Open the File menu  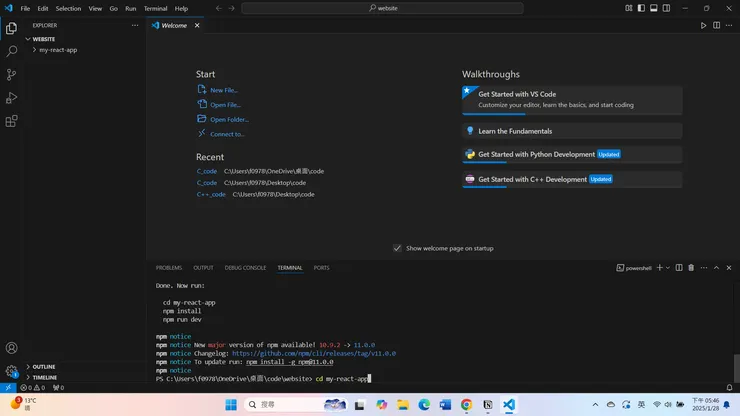tap(25, 8)
